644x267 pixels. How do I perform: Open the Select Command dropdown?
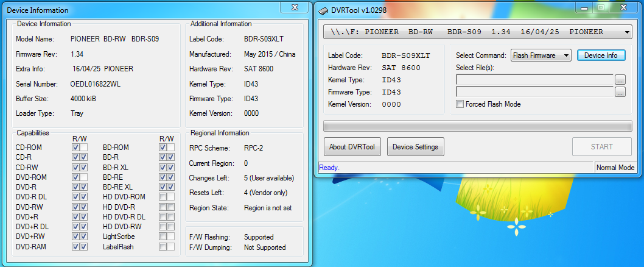click(x=541, y=55)
